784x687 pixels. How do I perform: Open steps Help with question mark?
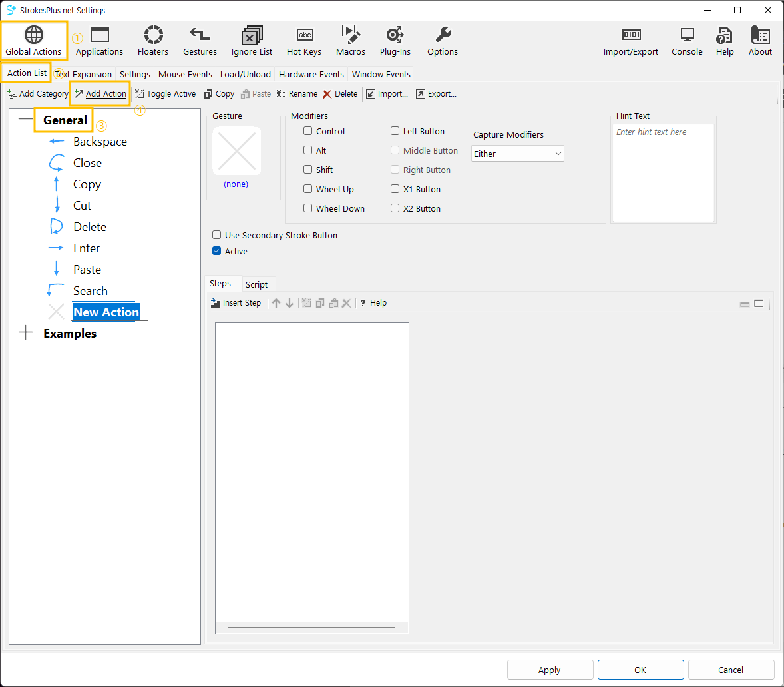pos(373,302)
